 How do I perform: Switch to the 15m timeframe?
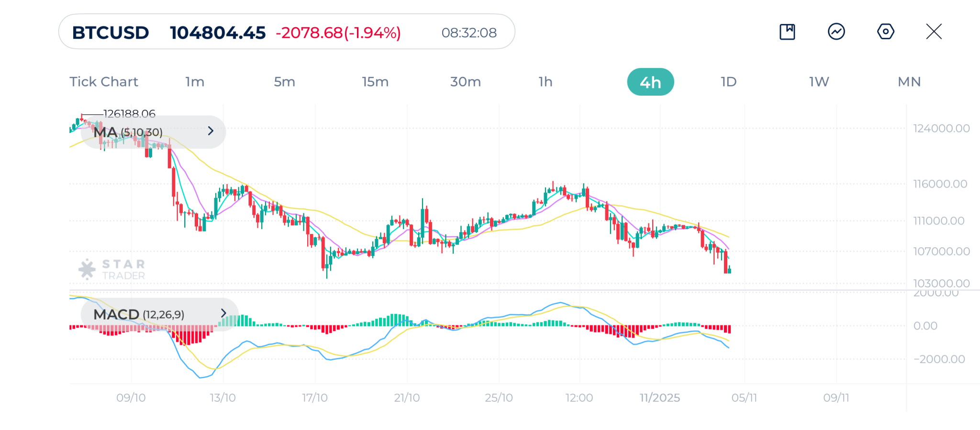[375, 82]
